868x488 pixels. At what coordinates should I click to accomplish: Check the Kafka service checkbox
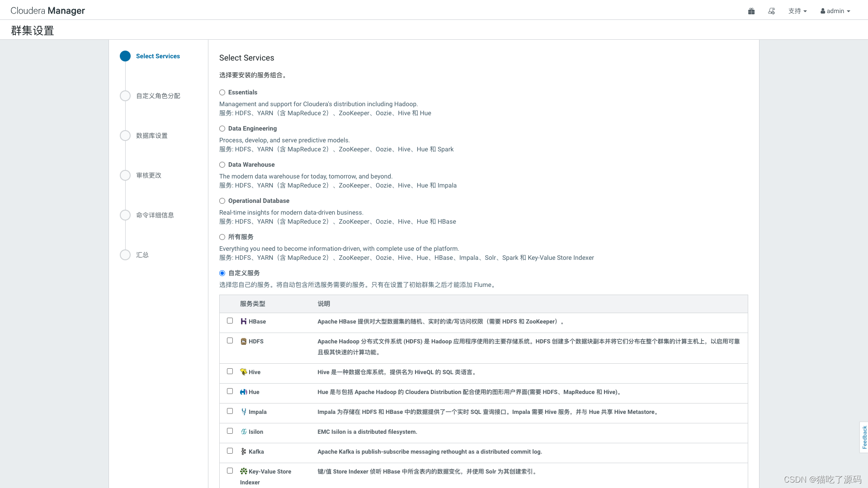(x=230, y=451)
